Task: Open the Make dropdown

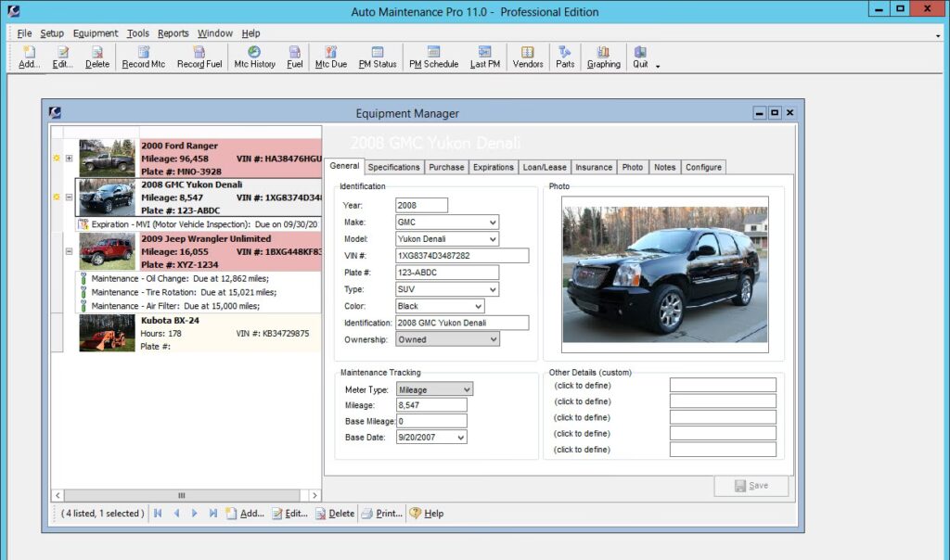Action: [493, 223]
